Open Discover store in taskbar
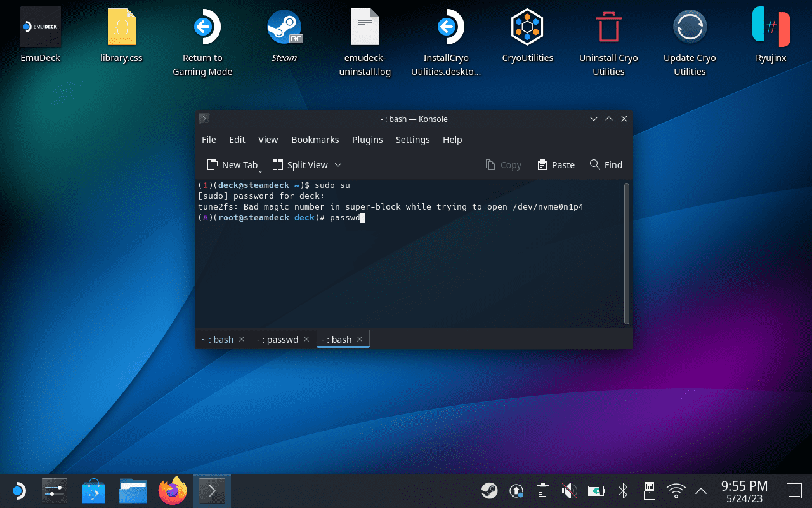Image resolution: width=812 pixels, height=508 pixels. 94,491
